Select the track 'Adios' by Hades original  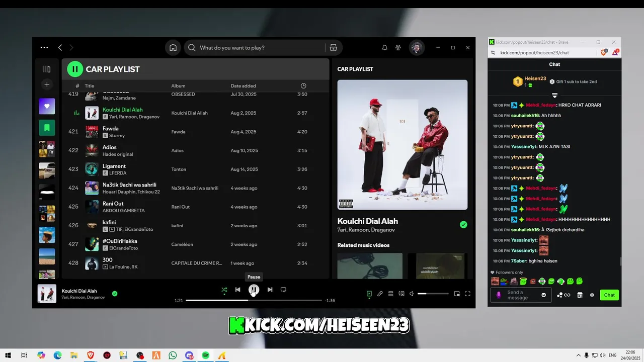point(195,151)
